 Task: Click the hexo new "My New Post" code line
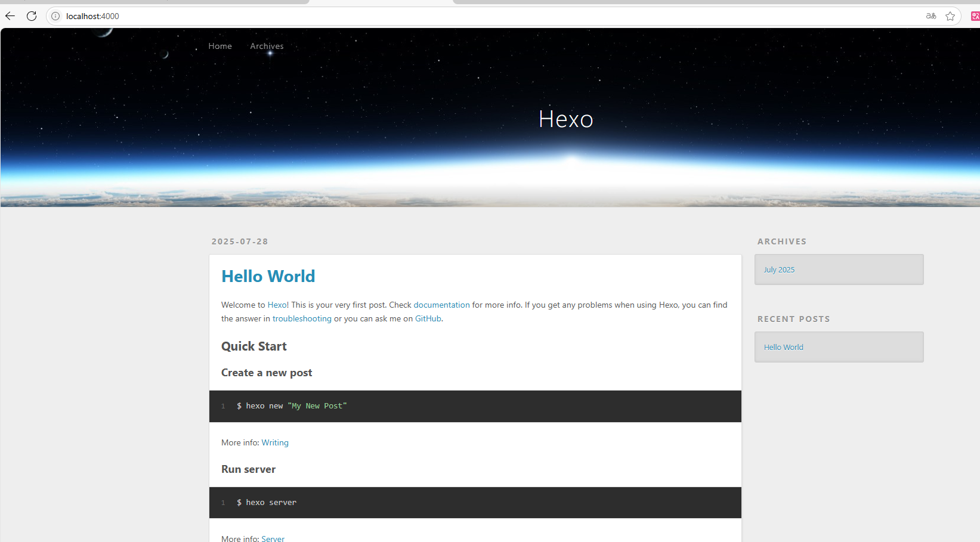click(x=292, y=406)
